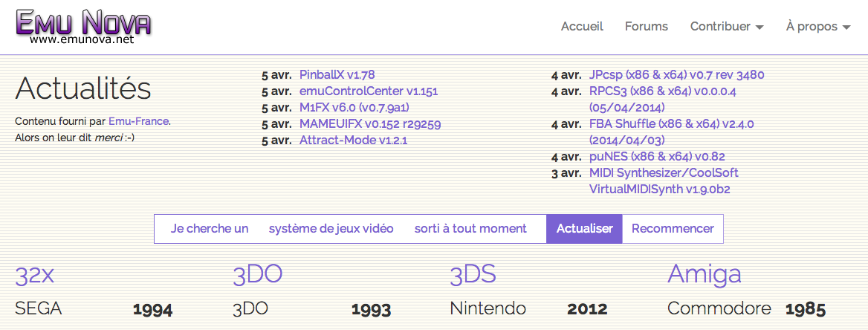Open the Amiga system heading

[x=705, y=275]
